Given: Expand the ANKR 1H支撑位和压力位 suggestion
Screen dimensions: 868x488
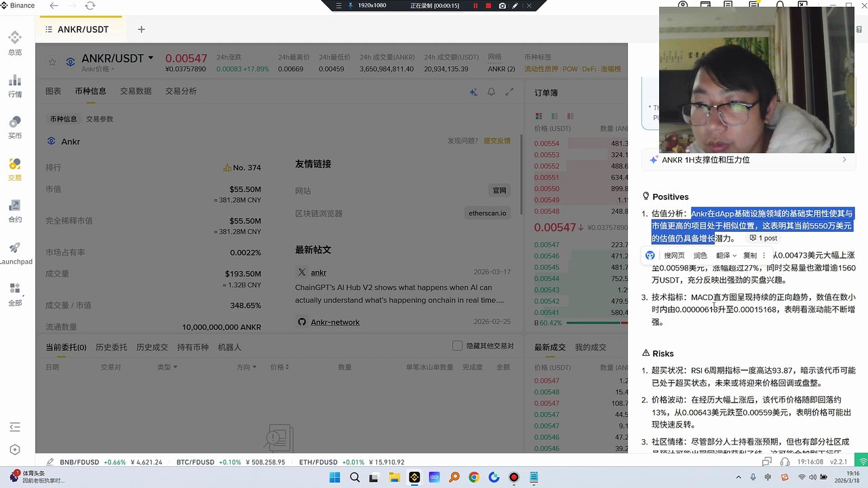Looking at the screenshot, I should (749, 160).
